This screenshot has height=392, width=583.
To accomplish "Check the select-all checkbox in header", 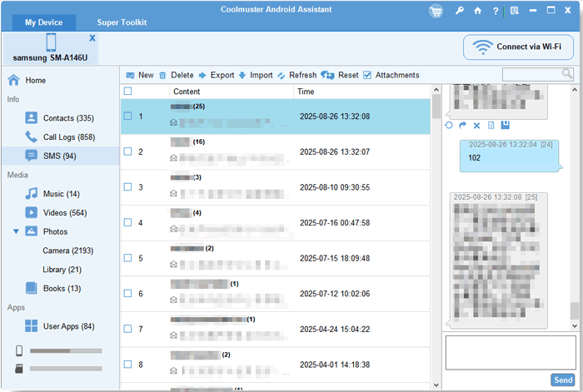I will point(127,91).
